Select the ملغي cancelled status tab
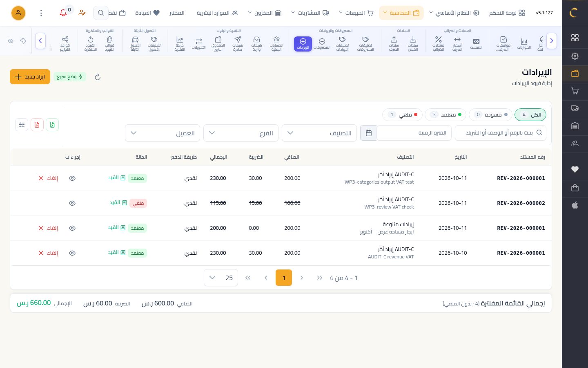 [x=402, y=115]
